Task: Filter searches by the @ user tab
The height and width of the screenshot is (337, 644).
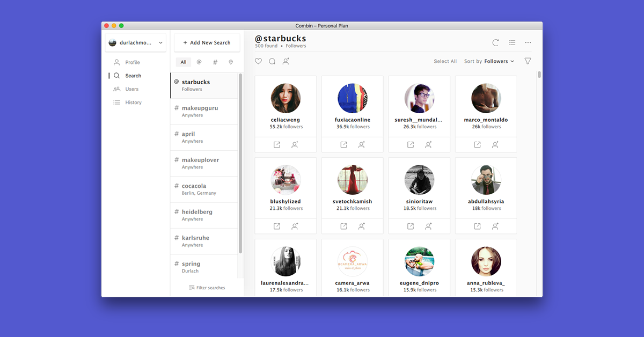Action: tap(199, 62)
